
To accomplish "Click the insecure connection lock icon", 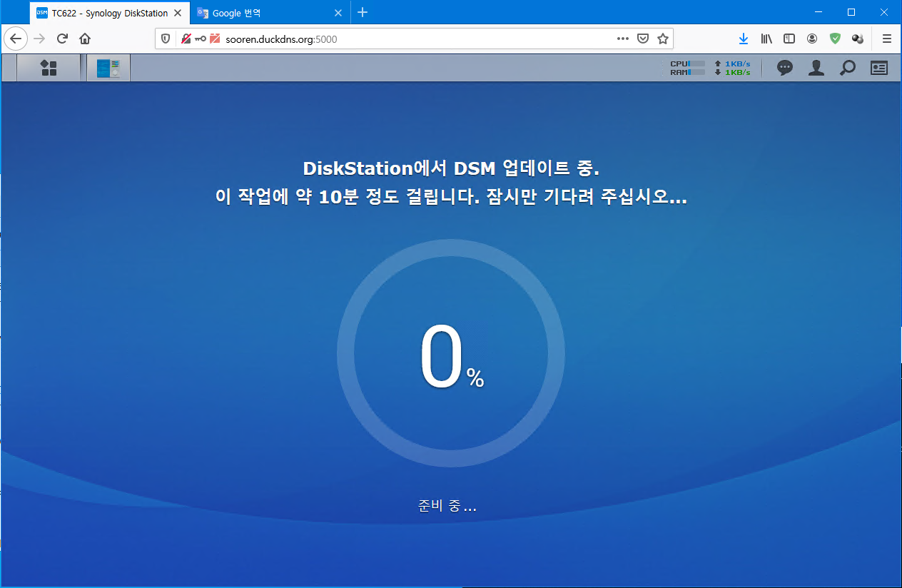I will [x=186, y=39].
